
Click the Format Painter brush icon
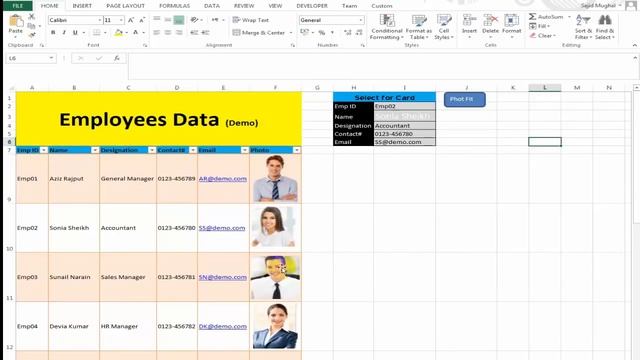click(x=31, y=35)
